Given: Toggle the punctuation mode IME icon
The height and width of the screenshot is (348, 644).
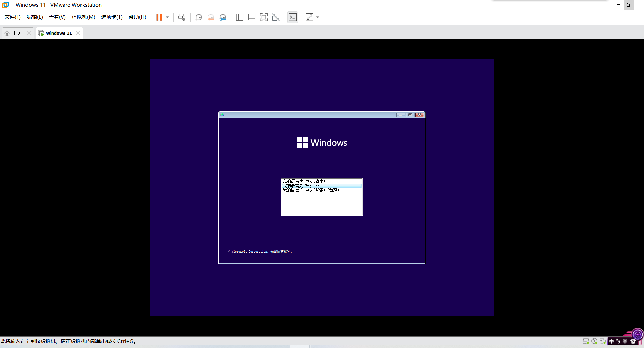Looking at the screenshot, I should point(618,341).
